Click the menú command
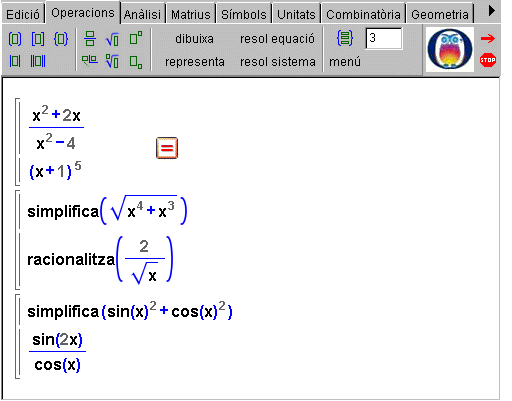 pyautogui.click(x=345, y=62)
